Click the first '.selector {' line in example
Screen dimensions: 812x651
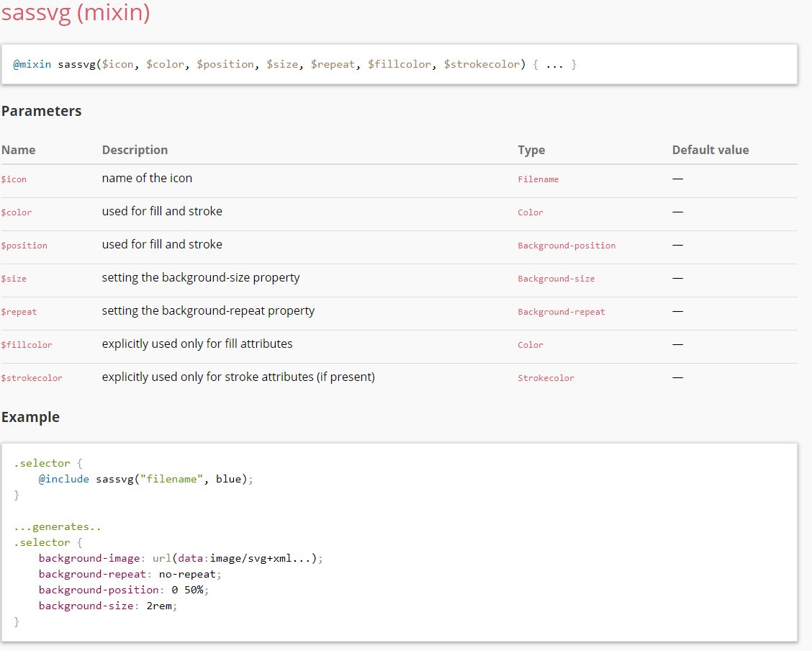pos(48,464)
